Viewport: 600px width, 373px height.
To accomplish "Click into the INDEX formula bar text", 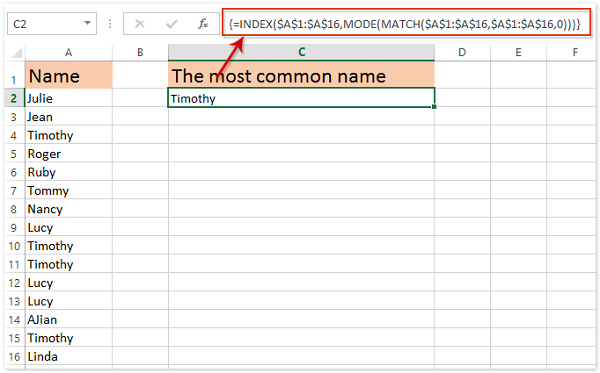I will click(x=404, y=24).
